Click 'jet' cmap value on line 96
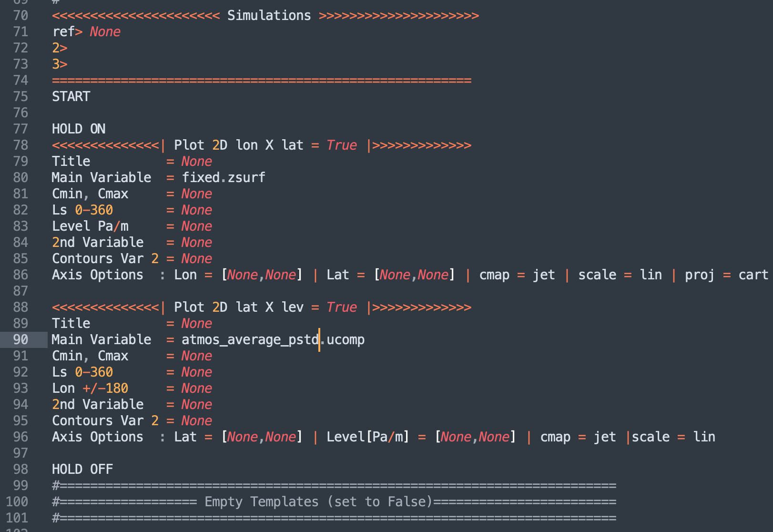The image size is (773, 532). pos(605,437)
